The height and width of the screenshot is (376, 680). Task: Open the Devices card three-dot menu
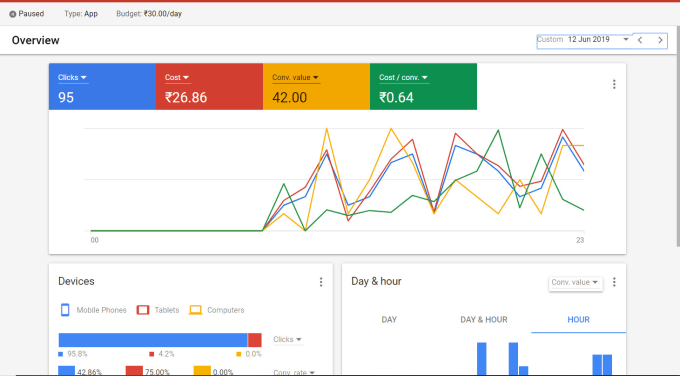click(321, 282)
